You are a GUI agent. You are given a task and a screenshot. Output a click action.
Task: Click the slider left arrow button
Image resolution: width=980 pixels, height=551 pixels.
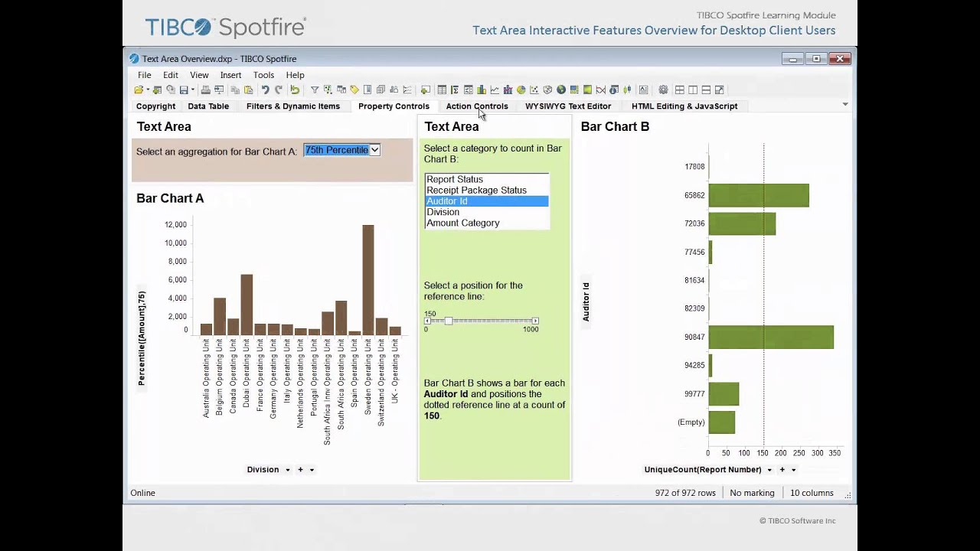pyautogui.click(x=427, y=321)
